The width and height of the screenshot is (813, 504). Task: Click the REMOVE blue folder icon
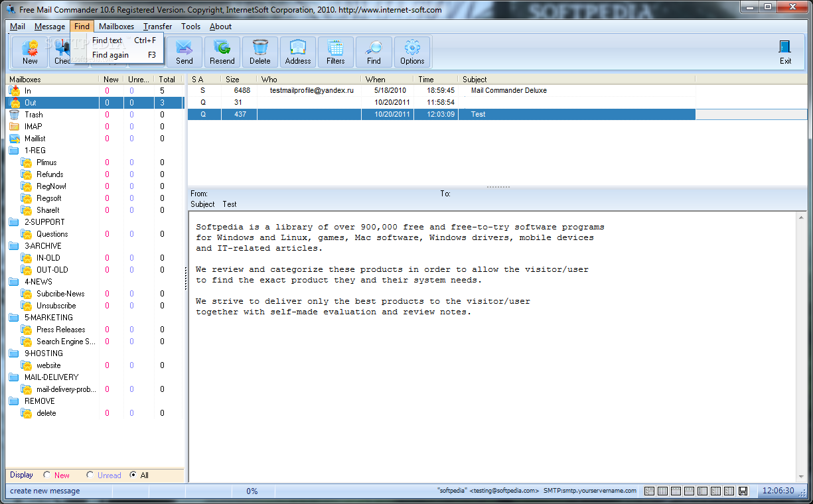(14, 401)
